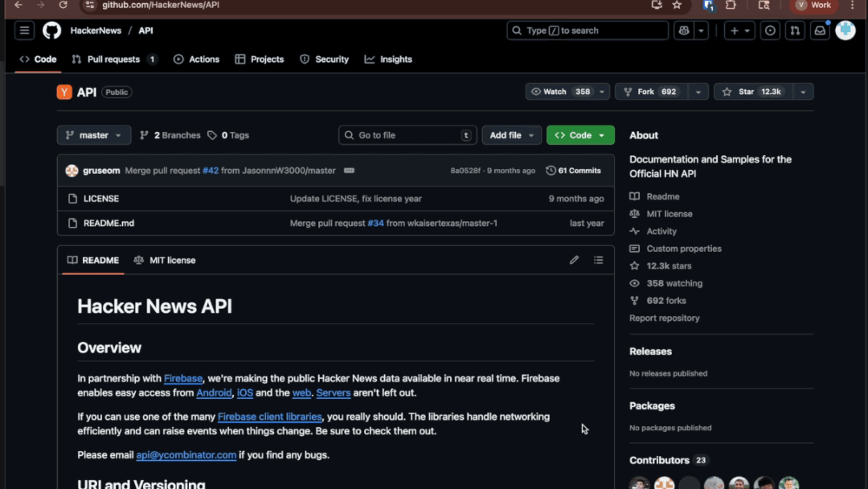Expand the master branch dropdown
The image size is (868, 489).
(x=93, y=135)
